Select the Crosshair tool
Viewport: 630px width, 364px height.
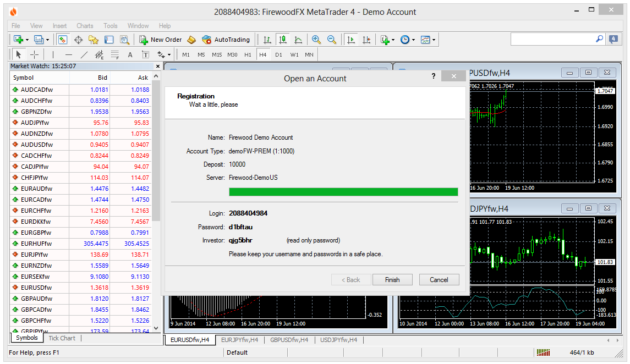(x=34, y=54)
